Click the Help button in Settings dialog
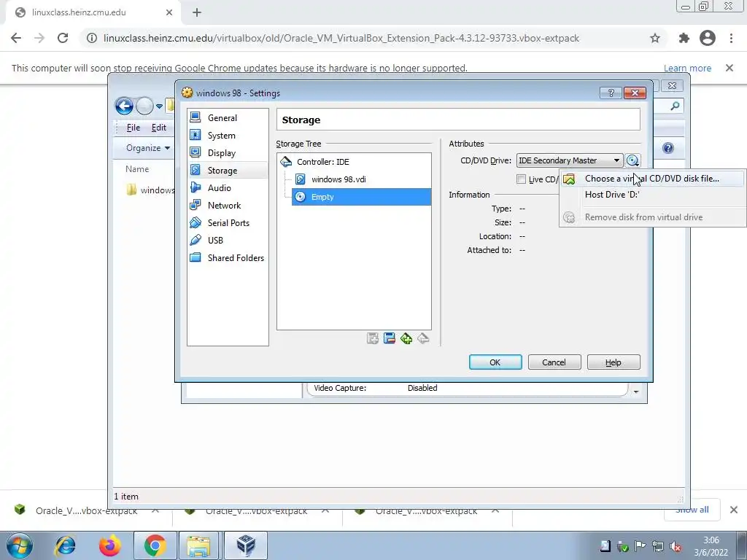Image resolution: width=747 pixels, height=560 pixels. [613, 362]
